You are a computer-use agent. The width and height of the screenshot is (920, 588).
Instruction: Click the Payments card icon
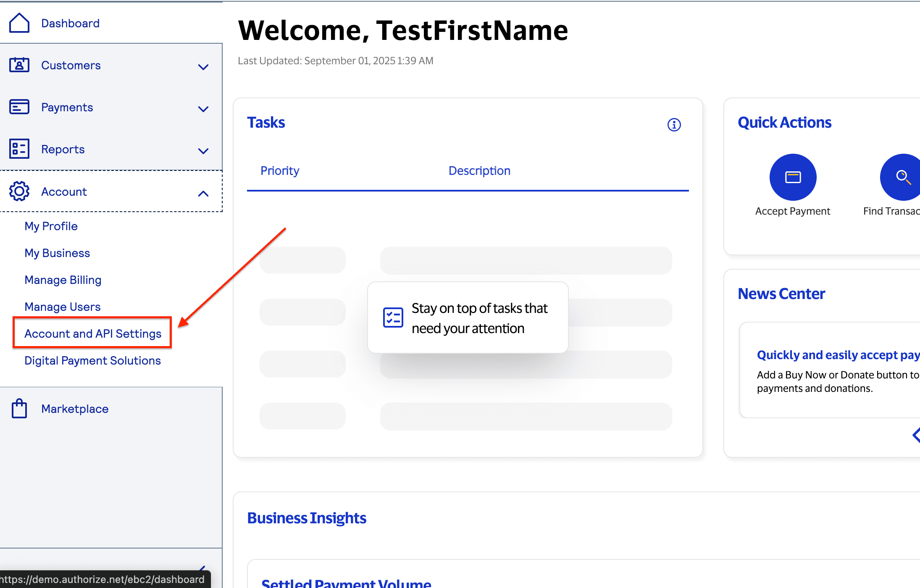19,107
